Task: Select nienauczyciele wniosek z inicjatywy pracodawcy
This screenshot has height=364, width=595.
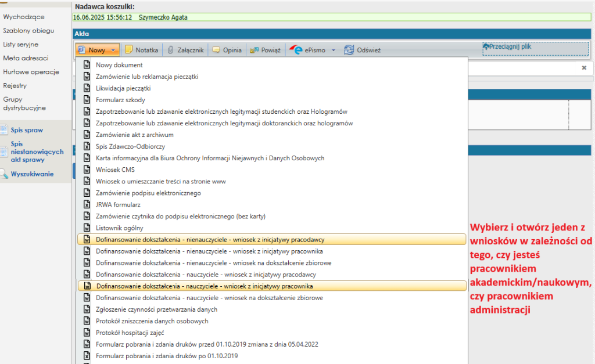Action: (272, 240)
